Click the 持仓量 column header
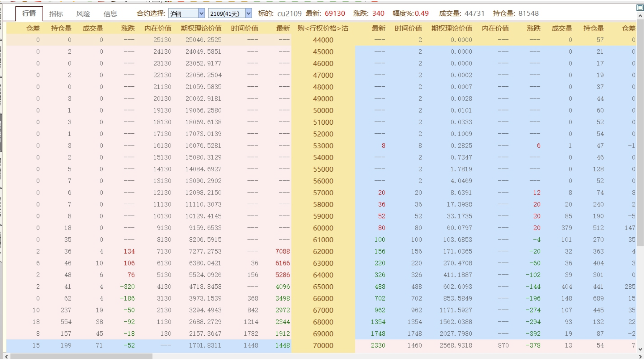The width and height of the screenshot is (644, 360). [61, 28]
